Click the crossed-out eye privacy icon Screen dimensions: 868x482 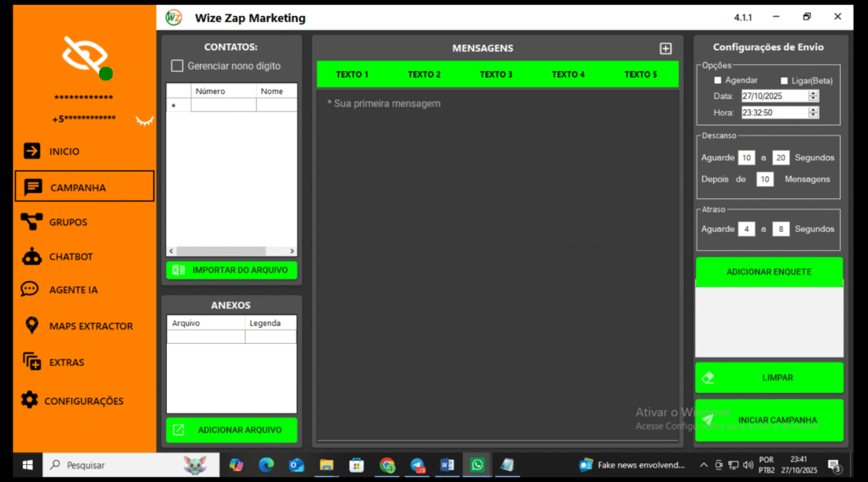85,56
